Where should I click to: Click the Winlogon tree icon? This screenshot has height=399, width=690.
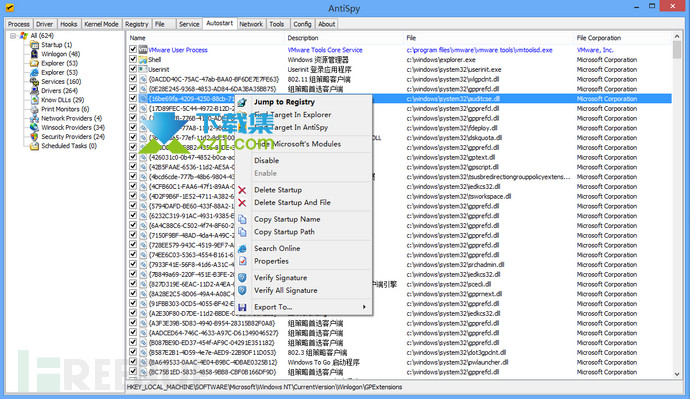tap(34, 54)
